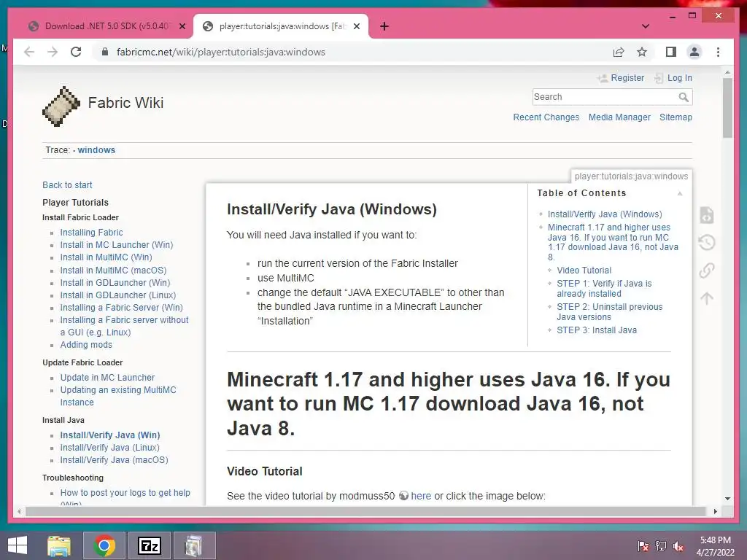The image size is (747, 560).
Task: Open the Windows Start menu
Action: tap(18, 545)
